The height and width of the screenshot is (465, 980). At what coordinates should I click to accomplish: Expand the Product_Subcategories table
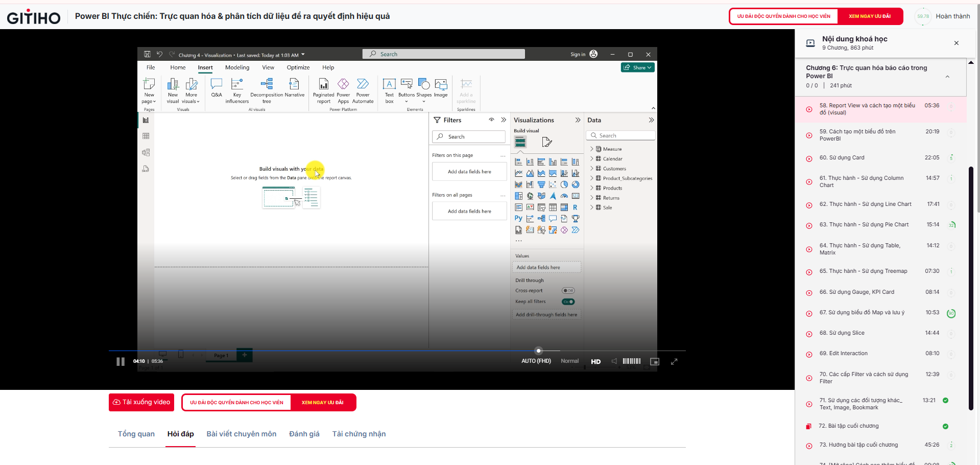pos(592,178)
